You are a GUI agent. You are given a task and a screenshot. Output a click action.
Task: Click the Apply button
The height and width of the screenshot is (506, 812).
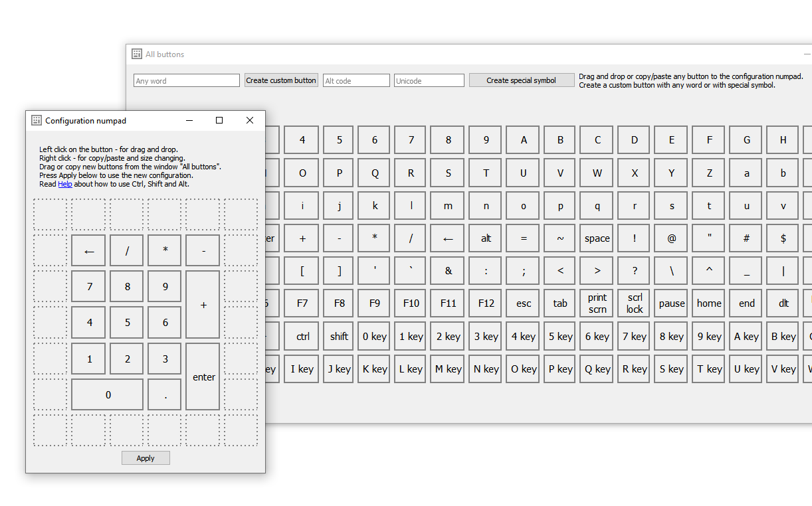pyautogui.click(x=146, y=458)
